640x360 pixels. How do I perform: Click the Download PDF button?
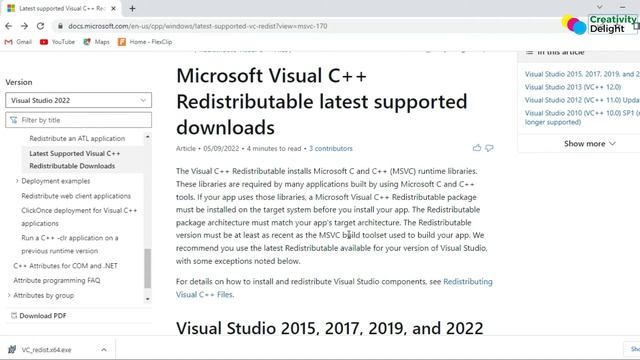pos(38,316)
